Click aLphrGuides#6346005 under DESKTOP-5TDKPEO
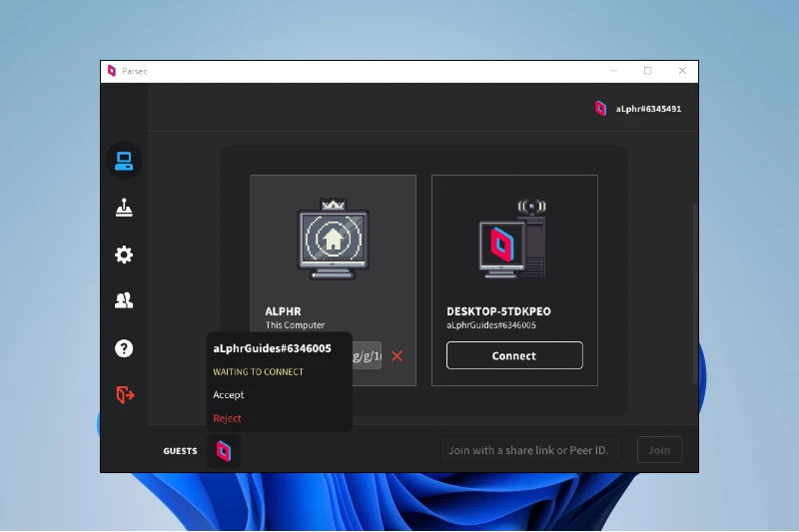Screen dimensions: 799x532 tap(491, 325)
